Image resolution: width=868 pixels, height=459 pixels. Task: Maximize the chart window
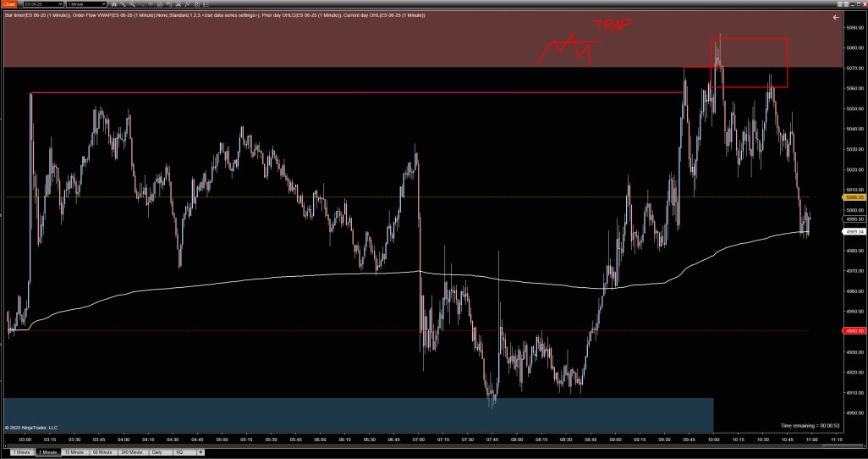tap(859, 4)
